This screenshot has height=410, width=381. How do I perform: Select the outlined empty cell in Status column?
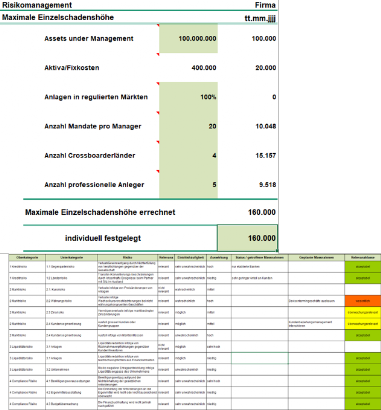click(x=260, y=358)
